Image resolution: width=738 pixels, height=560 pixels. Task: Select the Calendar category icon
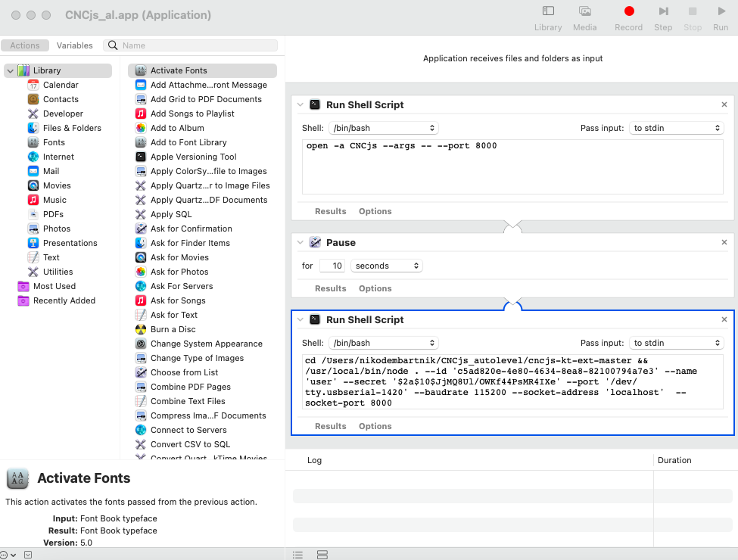(33, 86)
